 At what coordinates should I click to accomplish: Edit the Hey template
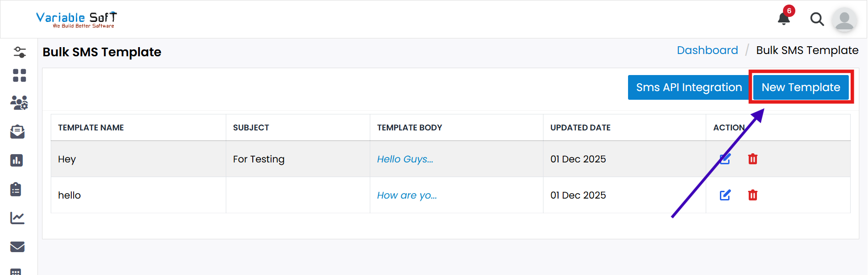tap(725, 159)
